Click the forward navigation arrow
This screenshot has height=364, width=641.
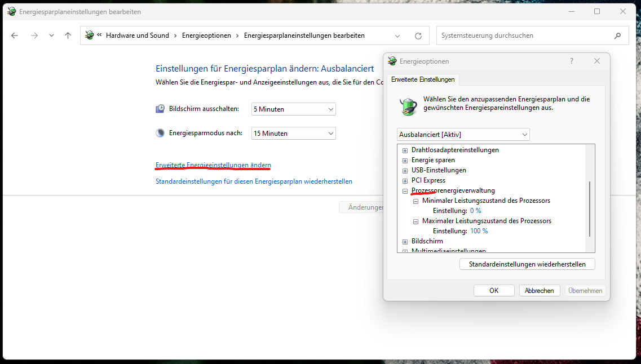tap(34, 35)
